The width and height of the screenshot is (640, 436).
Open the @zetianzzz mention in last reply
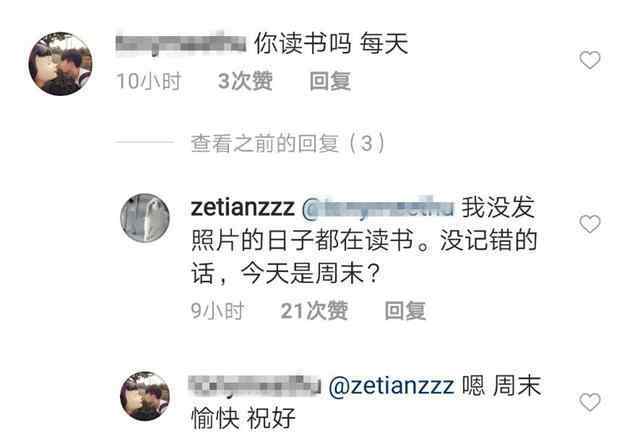[x=391, y=386]
